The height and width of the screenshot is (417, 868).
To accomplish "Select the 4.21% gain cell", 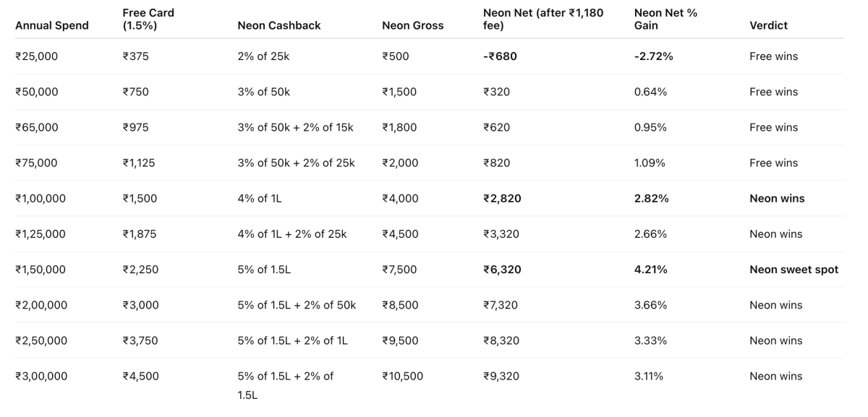I will coord(651,270).
